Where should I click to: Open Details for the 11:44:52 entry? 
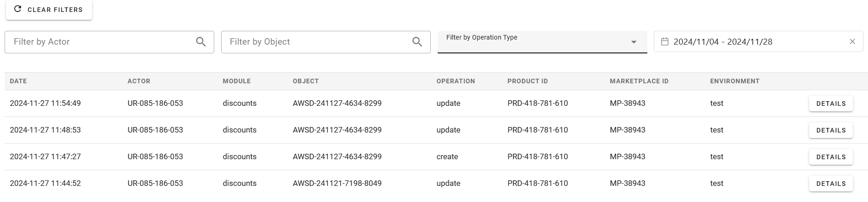(831, 184)
